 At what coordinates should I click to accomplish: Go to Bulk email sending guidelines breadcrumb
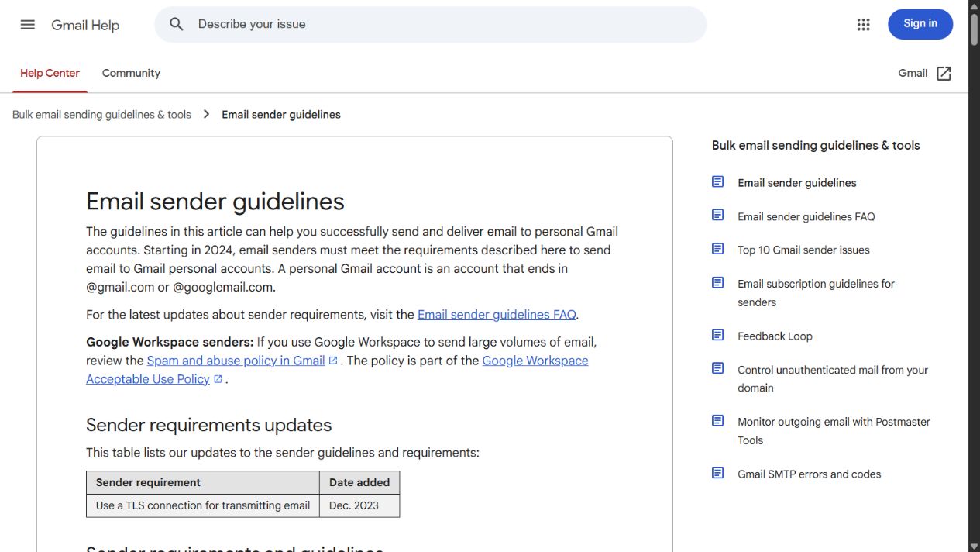tap(101, 114)
